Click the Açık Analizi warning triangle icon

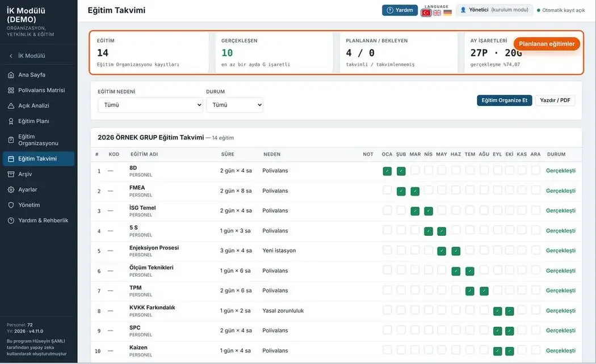tap(11, 106)
